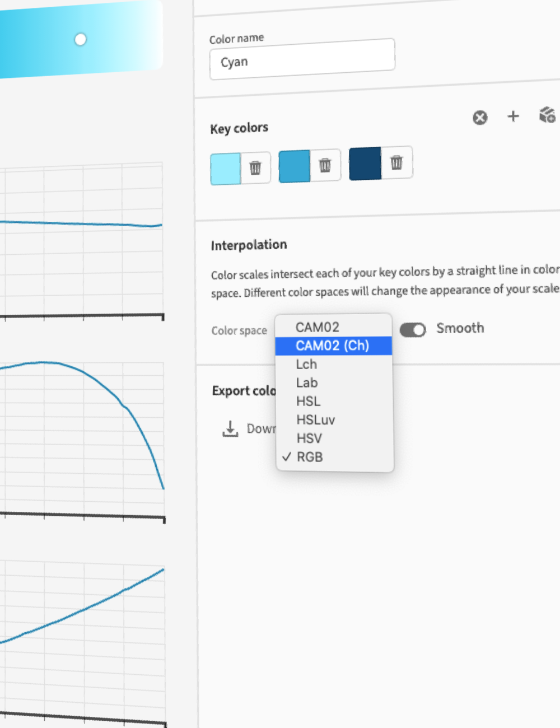The height and width of the screenshot is (728, 560).
Task: Click the Color name input field
Action: coord(302,59)
